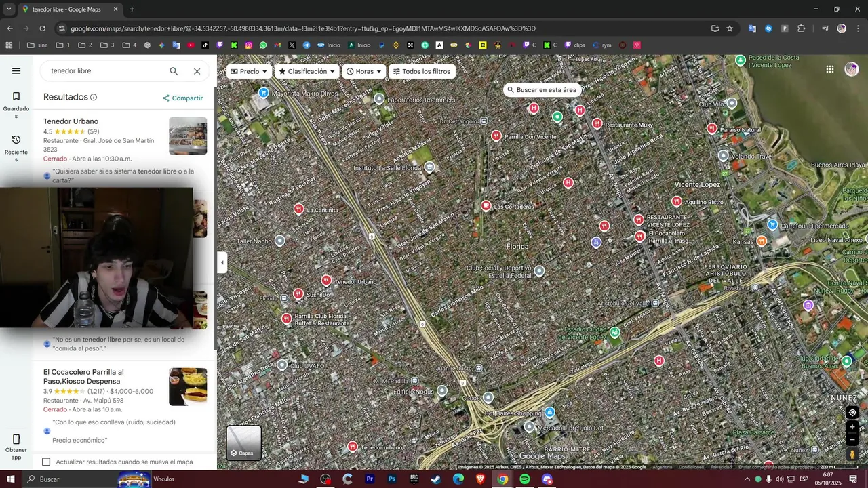Open the rym bookmark
Image resolution: width=868 pixels, height=488 pixels.
tap(601, 45)
